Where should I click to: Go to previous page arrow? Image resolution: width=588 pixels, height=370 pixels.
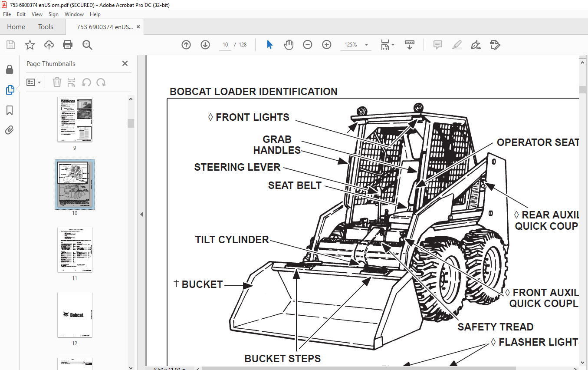coord(186,45)
